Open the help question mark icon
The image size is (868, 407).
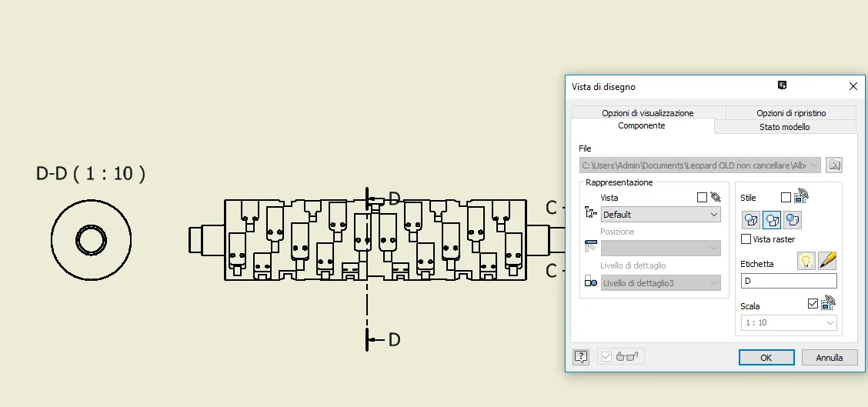pos(581,357)
